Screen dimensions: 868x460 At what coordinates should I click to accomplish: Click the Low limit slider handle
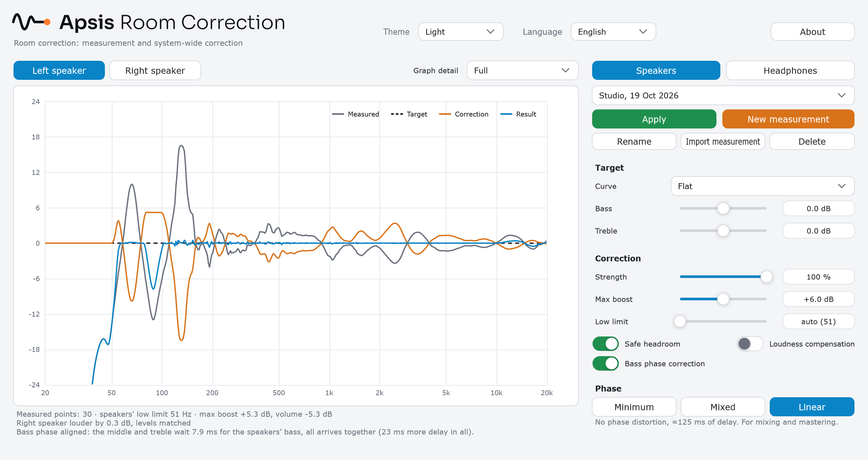pyautogui.click(x=680, y=321)
